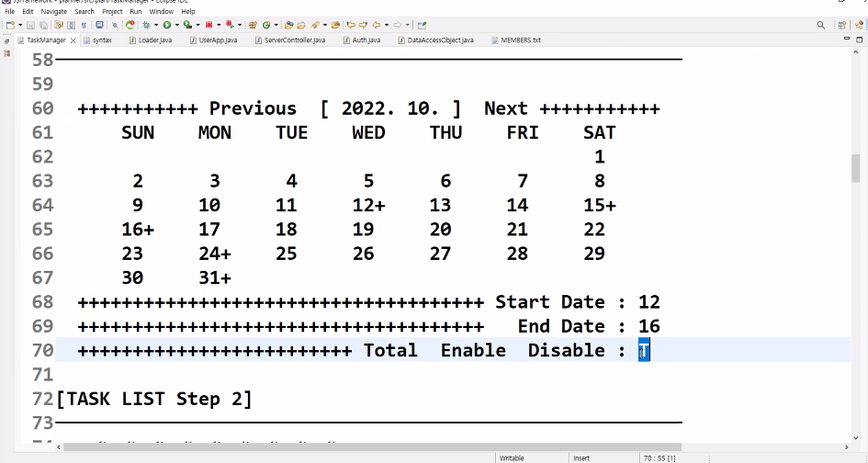The height and width of the screenshot is (463, 868).
Task: Click the New file wizard icon
Action: pyautogui.click(x=10, y=25)
